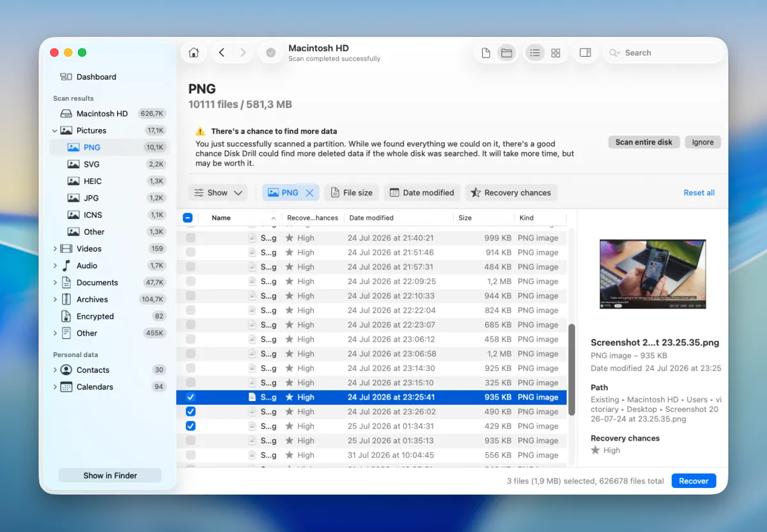Select PNG category in sidebar
This screenshot has height=532, width=767.
109,148
